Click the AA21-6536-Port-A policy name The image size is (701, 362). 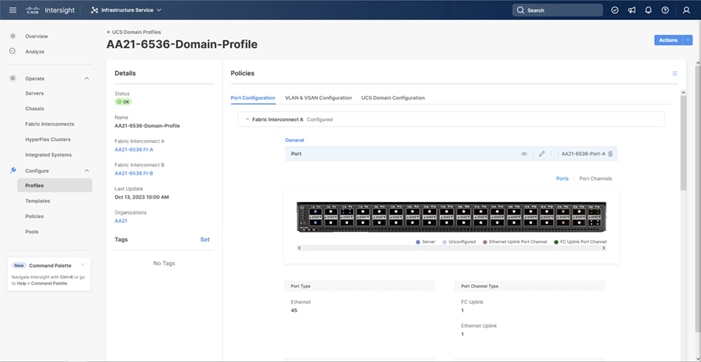[583, 154]
